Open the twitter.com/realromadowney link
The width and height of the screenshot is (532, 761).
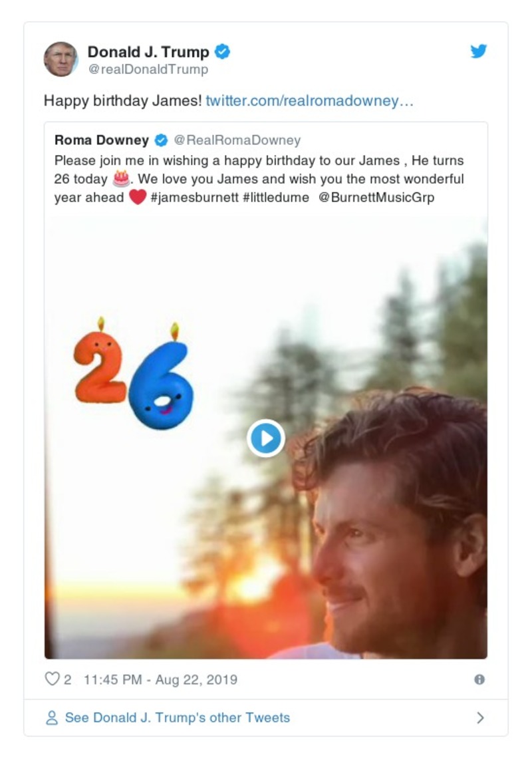310,101
